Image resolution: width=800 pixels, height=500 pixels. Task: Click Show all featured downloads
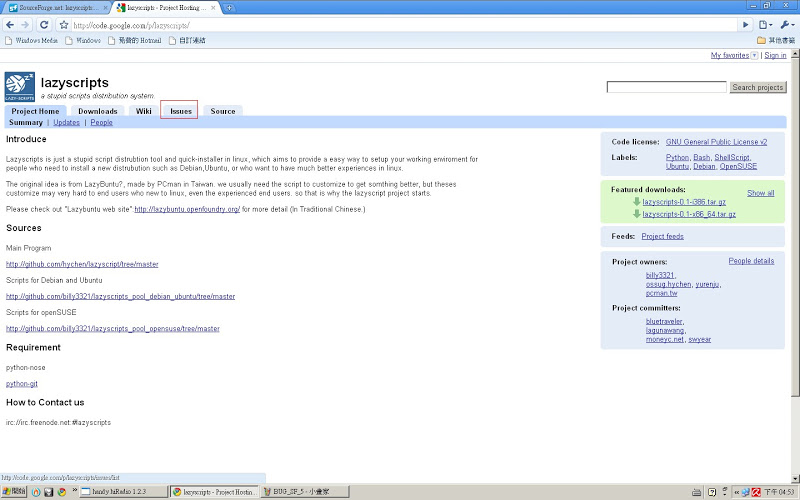point(761,193)
